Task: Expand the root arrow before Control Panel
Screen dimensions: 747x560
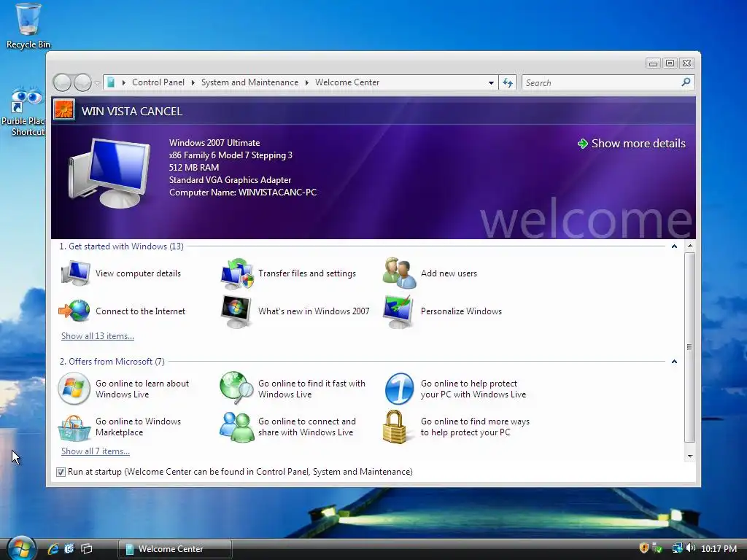Action: pyautogui.click(x=124, y=82)
